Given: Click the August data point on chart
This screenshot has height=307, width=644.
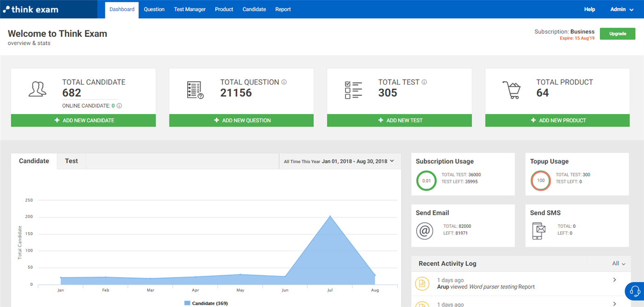Looking at the screenshot, I should 375,275.
